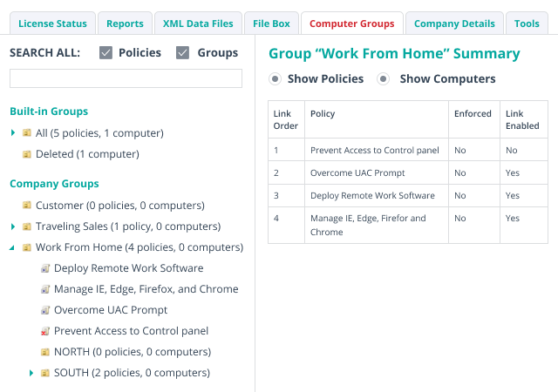Viewport: 558px width, 392px height.
Task: Click the Traveling Sales folder icon
Action: tap(27, 226)
